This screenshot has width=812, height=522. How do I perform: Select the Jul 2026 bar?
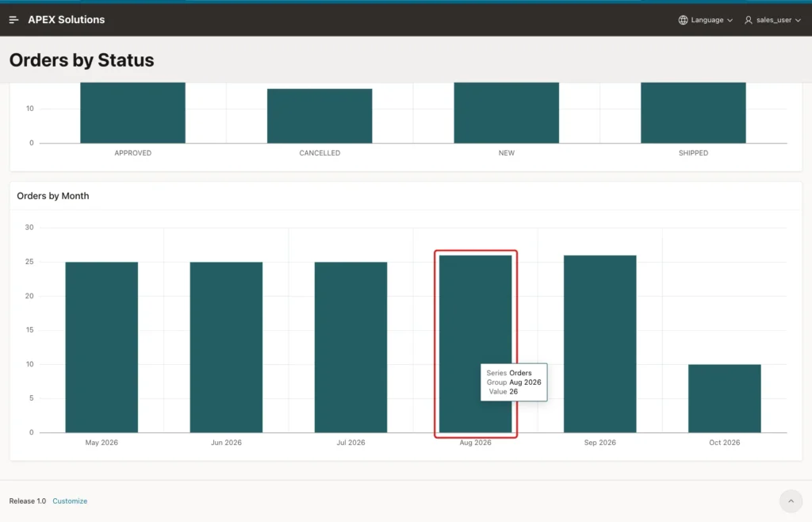pos(350,347)
